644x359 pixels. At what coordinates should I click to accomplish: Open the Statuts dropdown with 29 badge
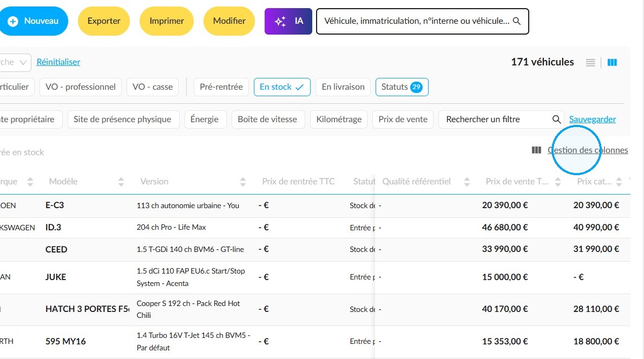click(402, 87)
